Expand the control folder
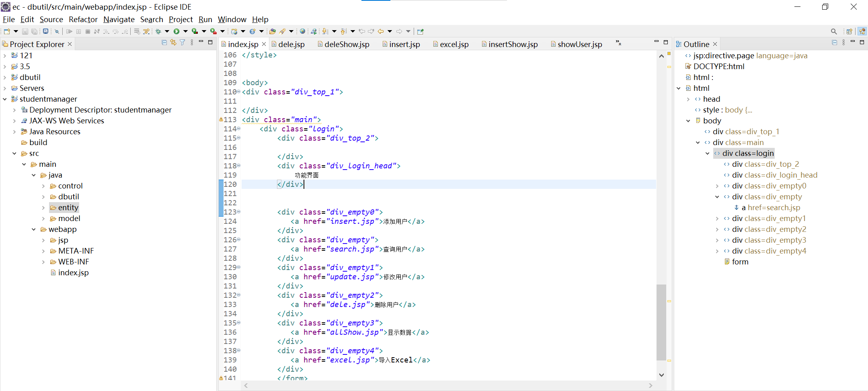 point(43,186)
